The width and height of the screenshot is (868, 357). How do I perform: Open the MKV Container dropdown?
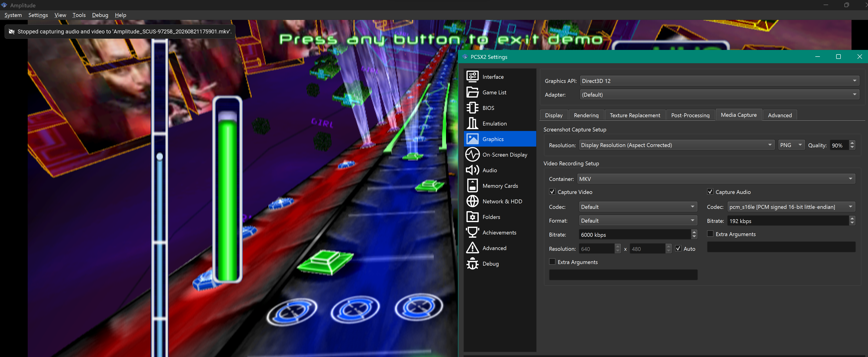[x=716, y=179]
